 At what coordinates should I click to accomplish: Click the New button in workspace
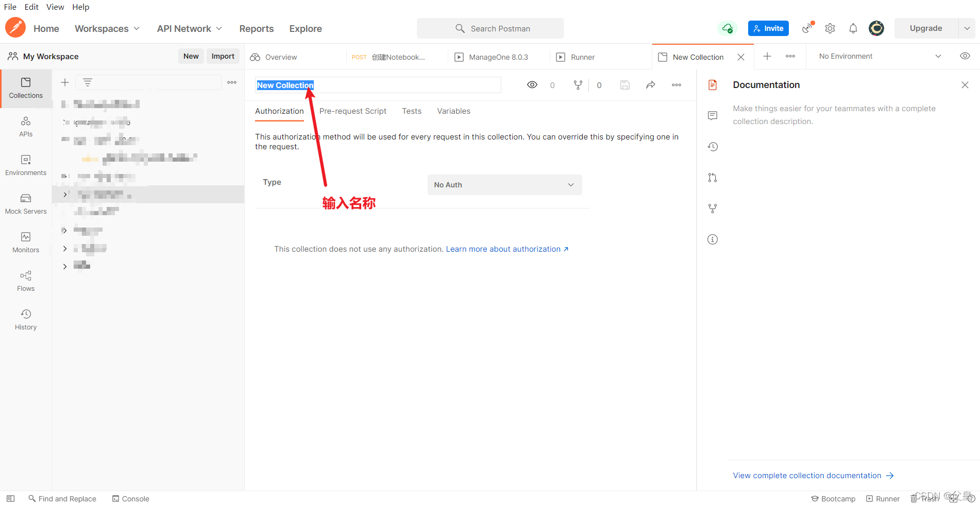coord(191,56)
